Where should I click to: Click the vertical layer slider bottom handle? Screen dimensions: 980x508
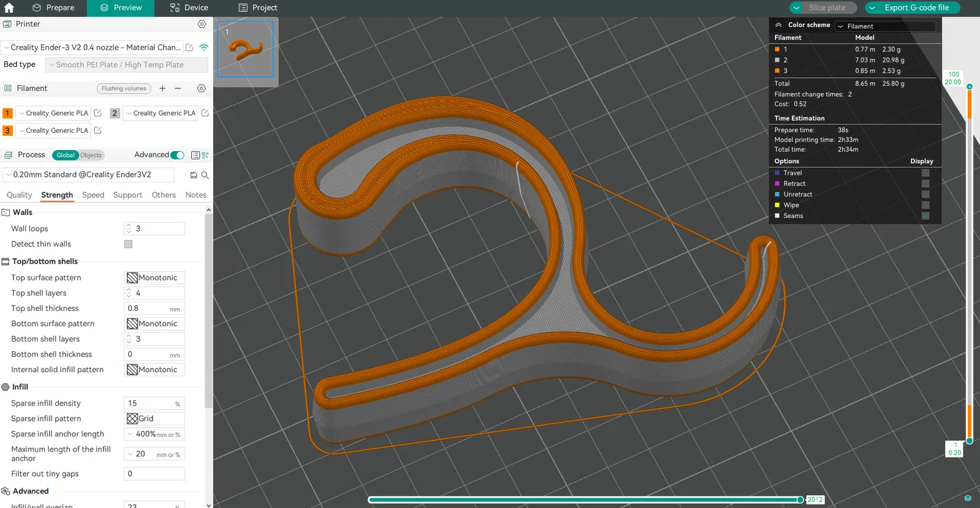[x=970, y=441]
